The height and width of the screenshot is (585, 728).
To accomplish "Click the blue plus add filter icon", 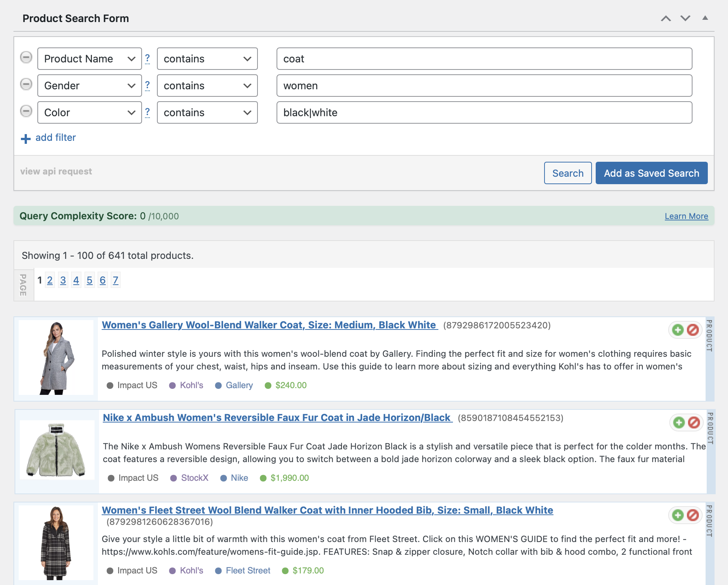I will pyautogui.click(x=26, y=139).
